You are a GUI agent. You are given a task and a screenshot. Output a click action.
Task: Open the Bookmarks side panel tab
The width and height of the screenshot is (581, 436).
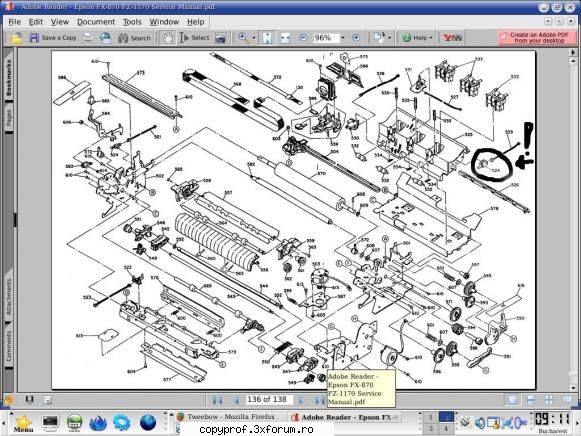point(9,78)
